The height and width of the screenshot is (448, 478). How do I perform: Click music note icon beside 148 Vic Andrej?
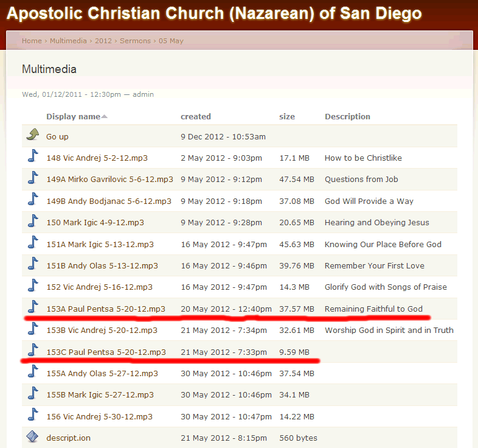33,157
